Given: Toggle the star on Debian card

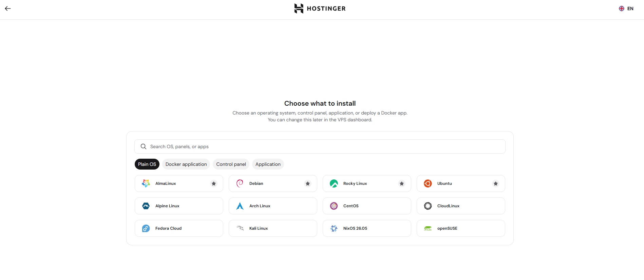Looking at the screenshot, I should tap(308, 183).
